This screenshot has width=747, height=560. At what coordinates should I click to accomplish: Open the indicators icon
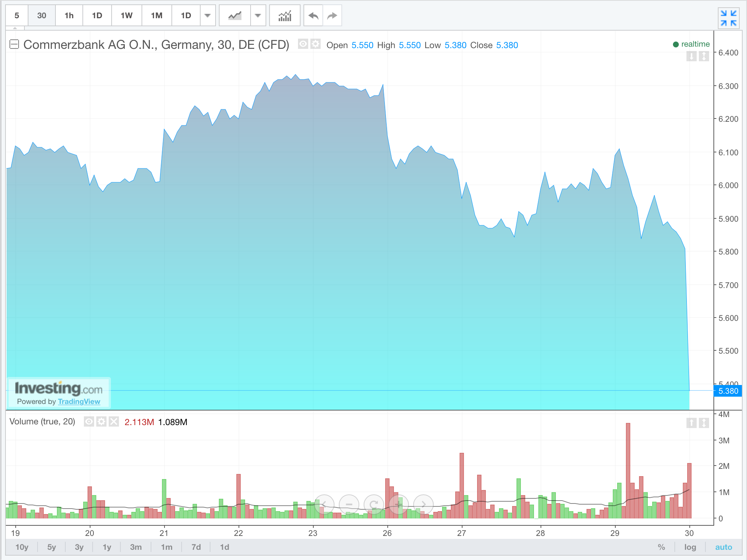(285, 15)
